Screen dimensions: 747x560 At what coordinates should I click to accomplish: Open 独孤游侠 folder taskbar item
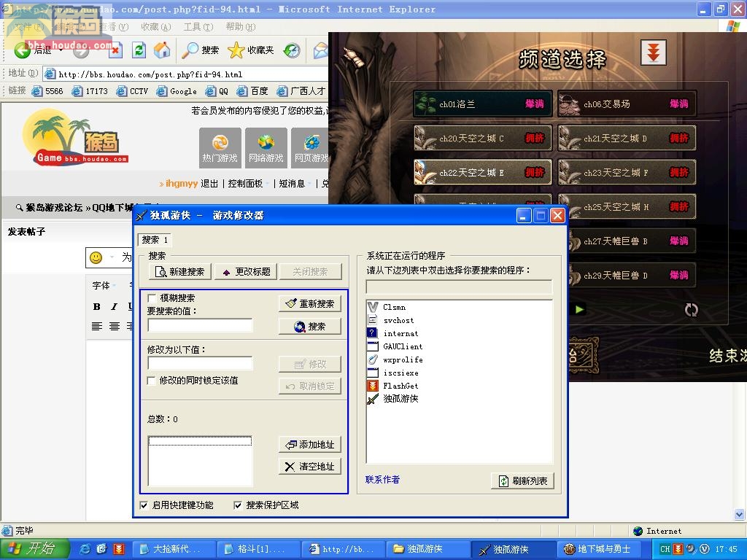(427, 549)
